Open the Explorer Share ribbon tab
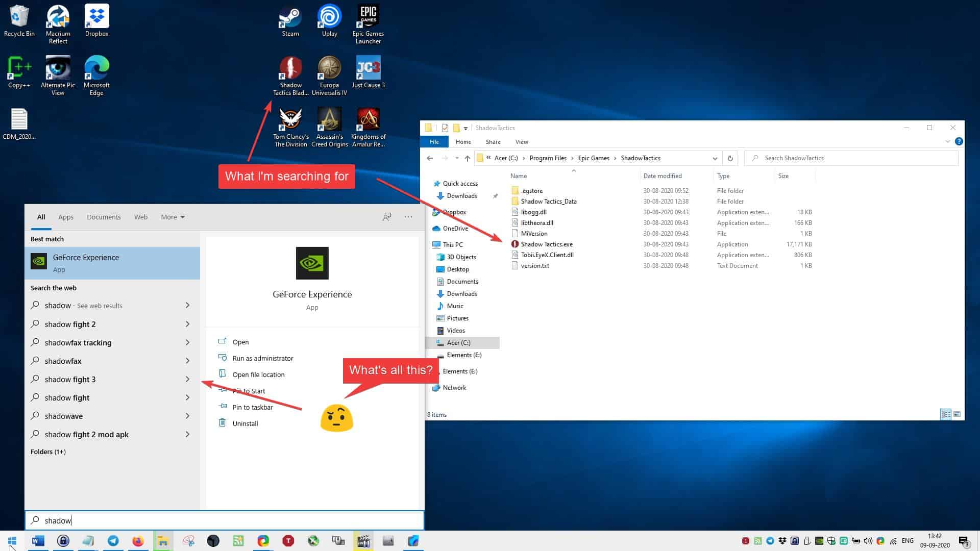The image size is (980, 551). [493, 141]
